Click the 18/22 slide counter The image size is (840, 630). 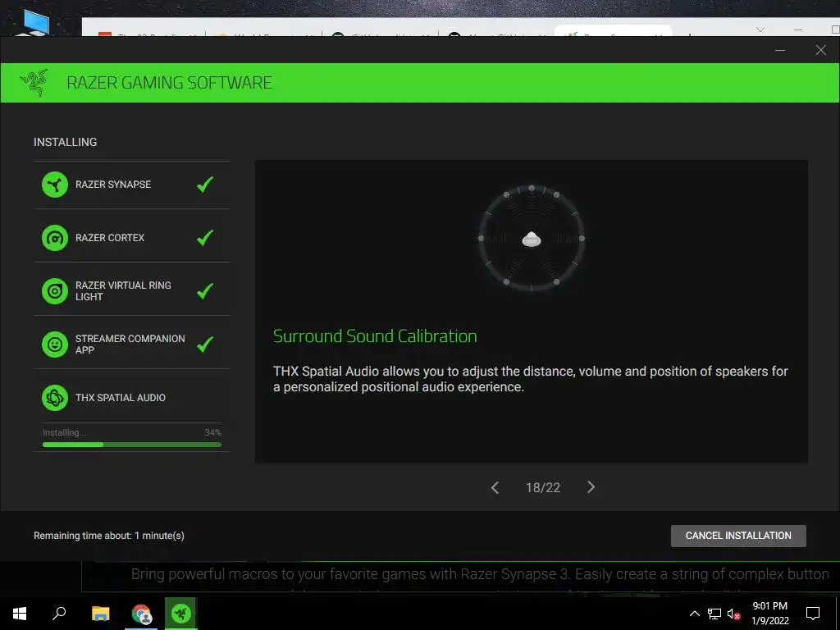(x=543, y=487)
